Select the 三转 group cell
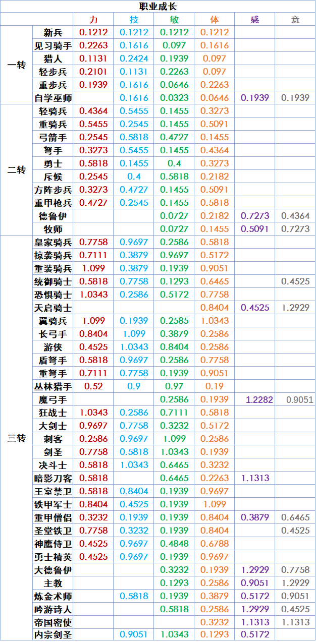The width and height of the screenshot is (316, 644). coord(17,438)
